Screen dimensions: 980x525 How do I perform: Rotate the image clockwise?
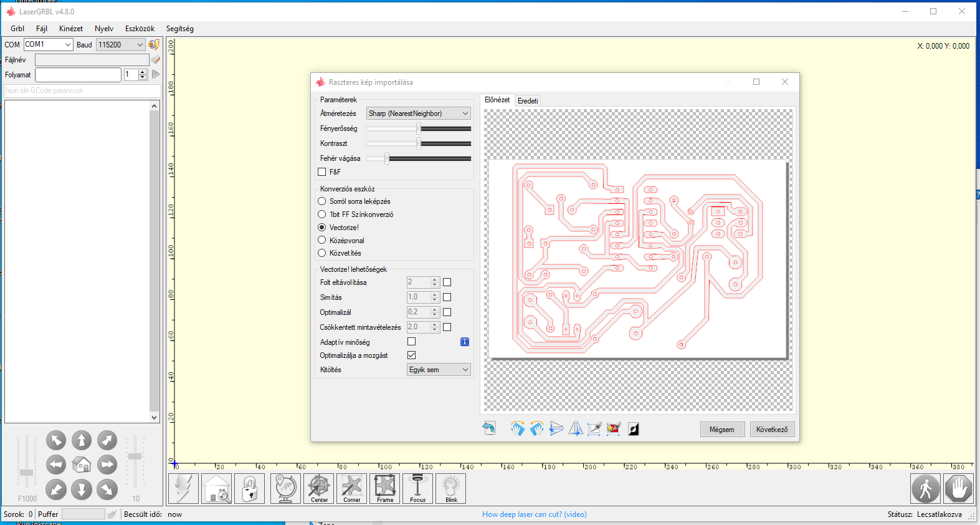pos(518,429)
